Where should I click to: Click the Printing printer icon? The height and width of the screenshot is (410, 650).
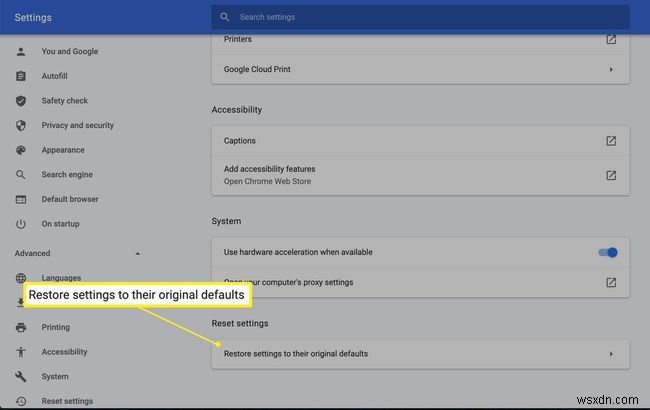pyautogui.click(x=21, y=327)
